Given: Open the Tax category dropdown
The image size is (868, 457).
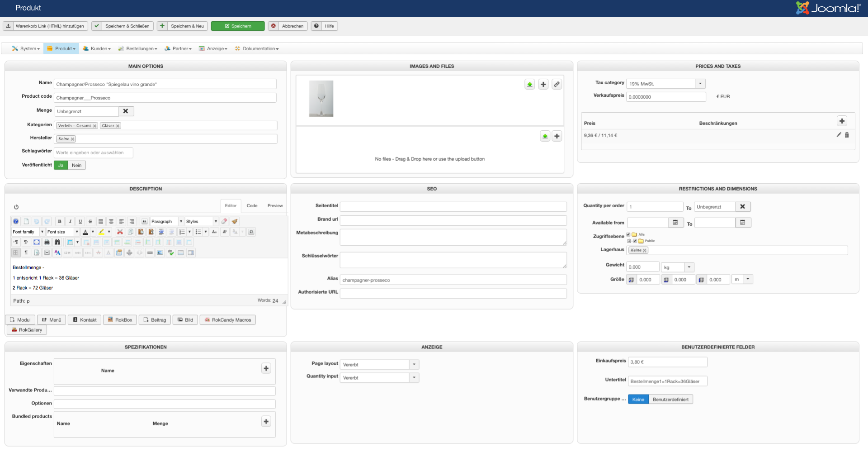Looking at the screenshot, I should click(700, 84).
